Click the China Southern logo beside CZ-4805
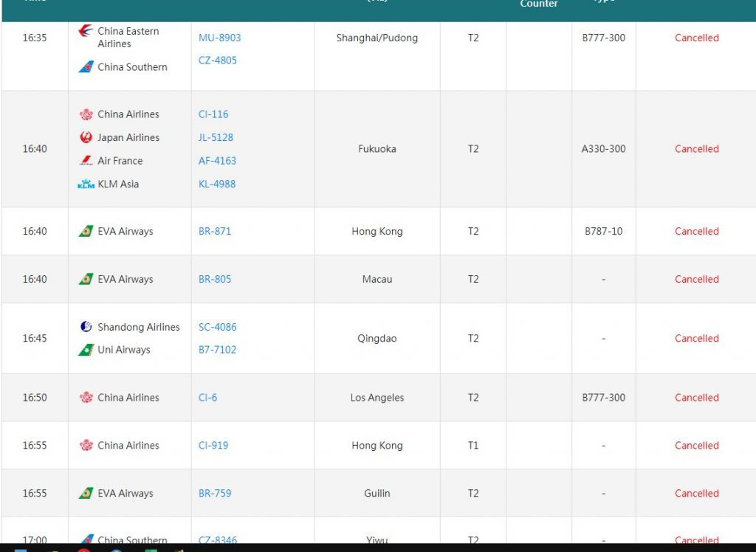The height and width of the screenshot is (552, 756). (86, 67)
